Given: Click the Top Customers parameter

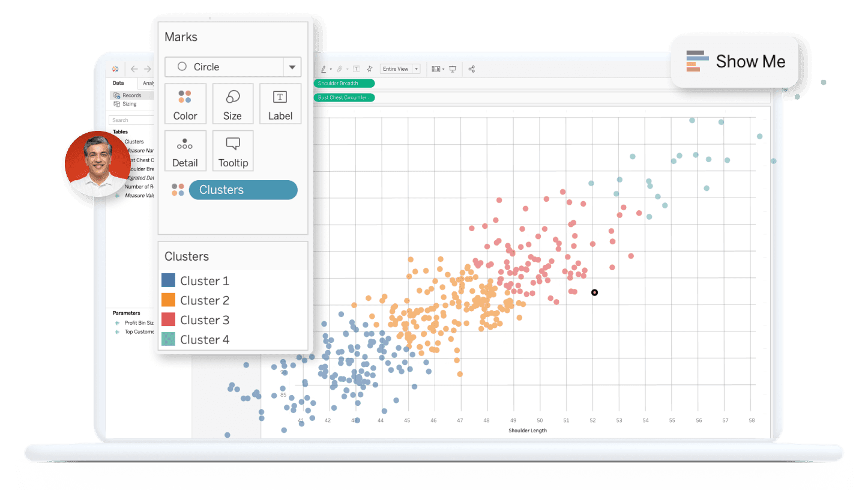Looking at the screenshot, I should (139, 331).
